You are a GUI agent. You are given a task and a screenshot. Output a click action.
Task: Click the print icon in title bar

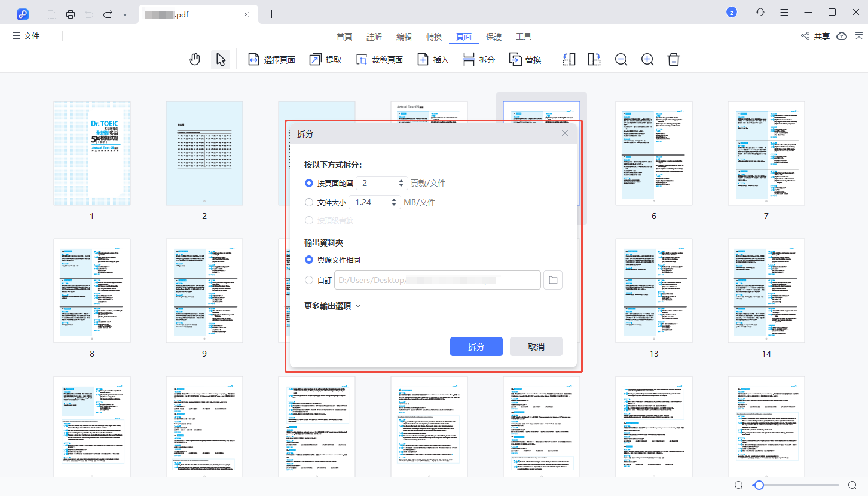coord(71,14)
